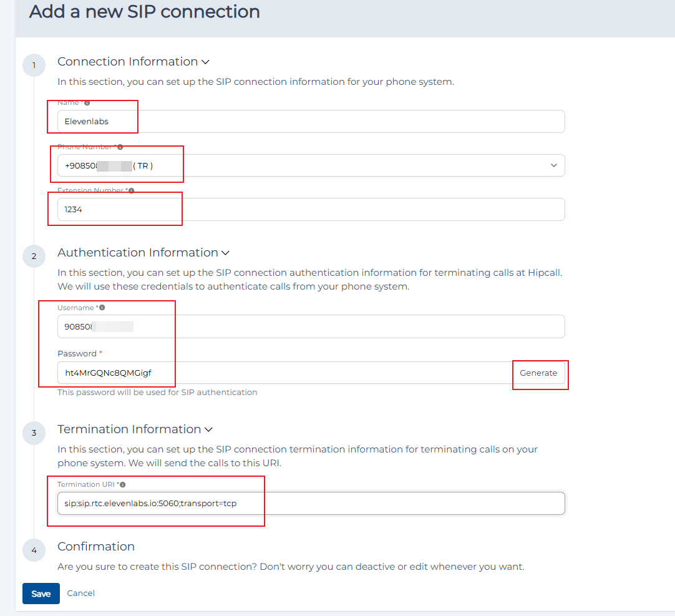Click the info icon beside Phone Number
The width and height of the screenshot is (675, 616).
point(120,147)
